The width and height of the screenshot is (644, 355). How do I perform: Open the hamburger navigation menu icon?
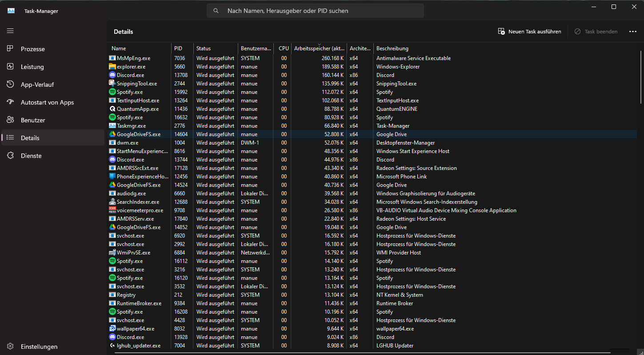10,31
